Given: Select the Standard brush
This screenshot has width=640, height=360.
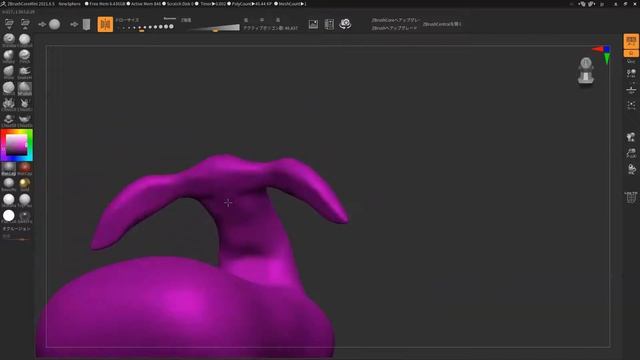Looking at the screenshot, I should point(9,40).
